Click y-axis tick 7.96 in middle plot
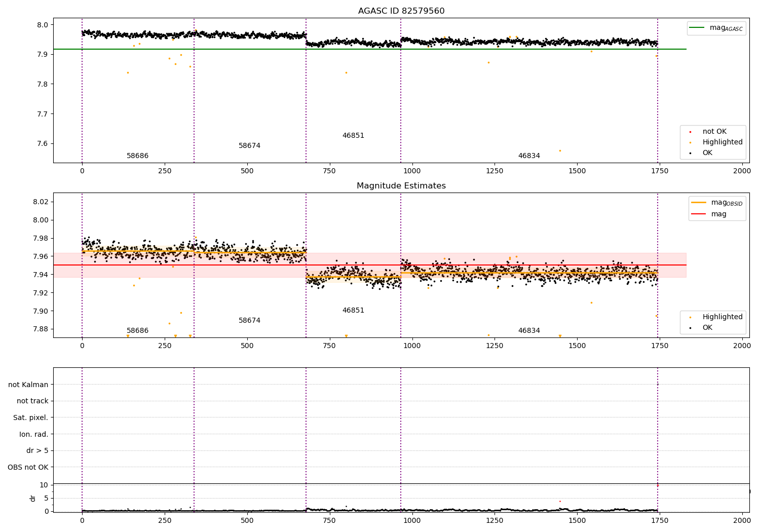 point(41,257)
